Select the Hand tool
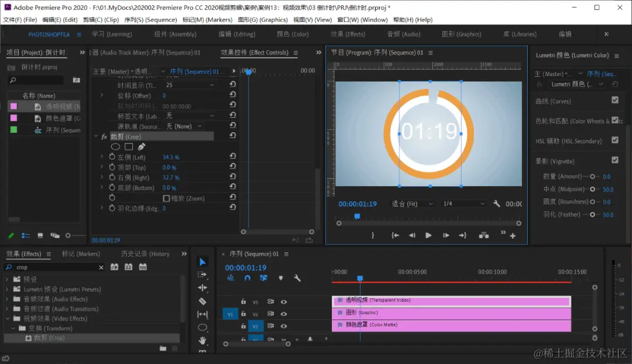 (x=202, y=341)
